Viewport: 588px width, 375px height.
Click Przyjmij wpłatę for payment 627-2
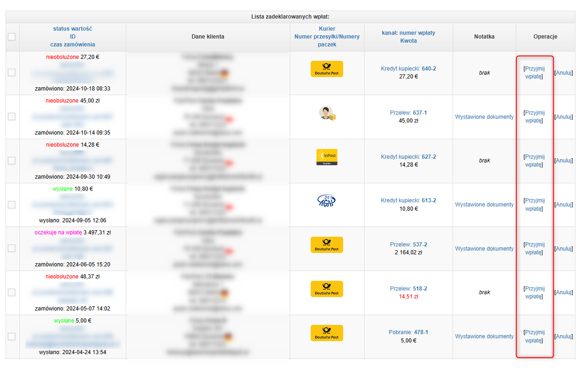534,161
